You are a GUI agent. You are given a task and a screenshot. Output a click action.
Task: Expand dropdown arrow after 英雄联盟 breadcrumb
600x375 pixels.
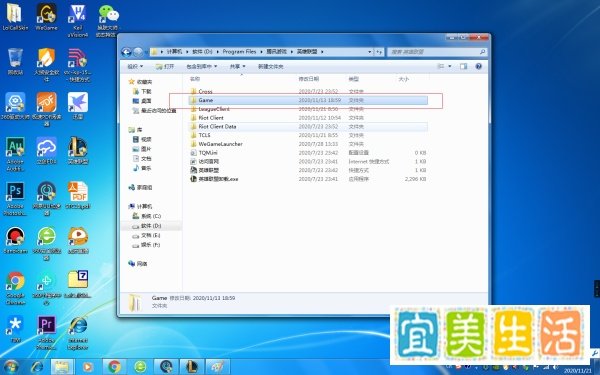pos(322,52)
